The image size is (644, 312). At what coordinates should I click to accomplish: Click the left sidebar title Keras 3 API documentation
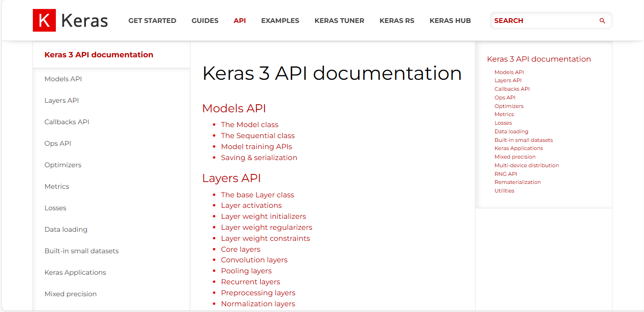pos(99,54)
